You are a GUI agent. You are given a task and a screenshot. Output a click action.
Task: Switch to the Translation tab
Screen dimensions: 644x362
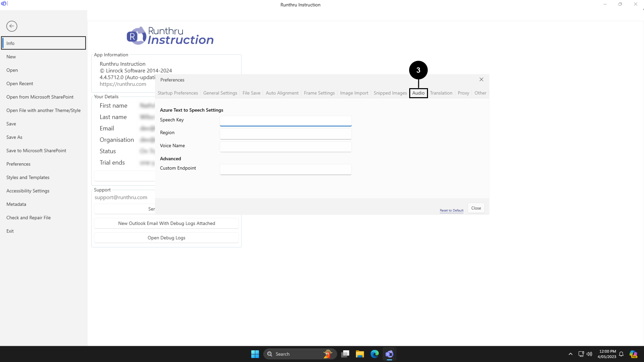click(x=441, y=93)
